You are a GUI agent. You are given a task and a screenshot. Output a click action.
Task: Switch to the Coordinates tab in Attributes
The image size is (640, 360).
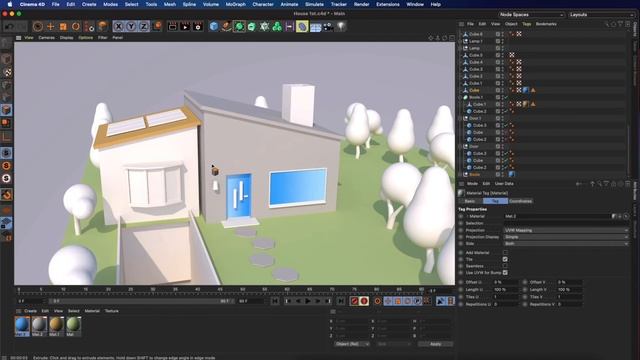coord(521,201)
